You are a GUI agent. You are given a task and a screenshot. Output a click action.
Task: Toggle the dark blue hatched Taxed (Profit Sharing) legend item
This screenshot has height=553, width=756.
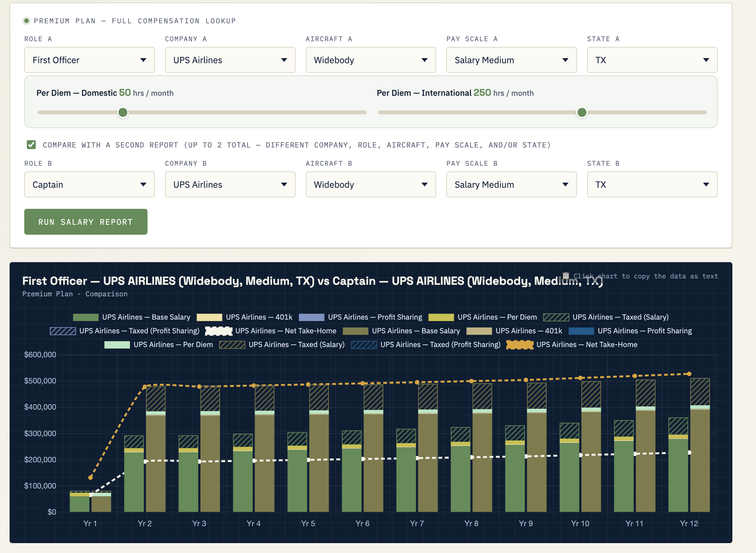(x=426, y=345)
